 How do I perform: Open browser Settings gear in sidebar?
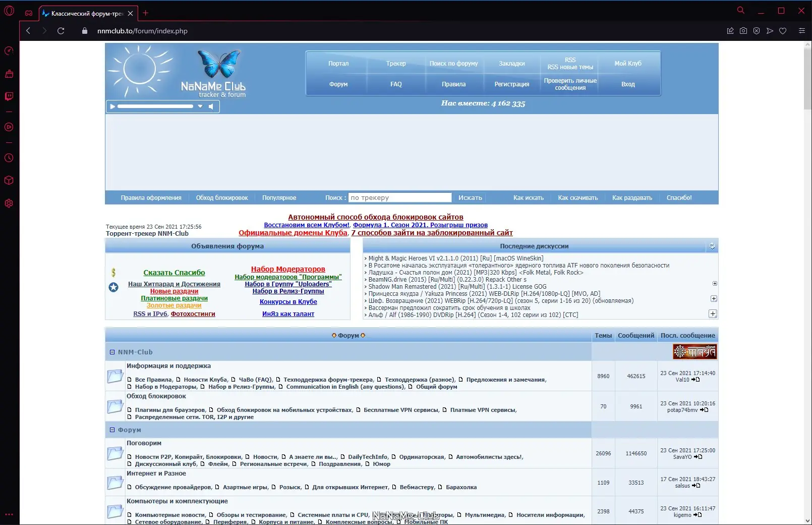(x=9, y=203)
